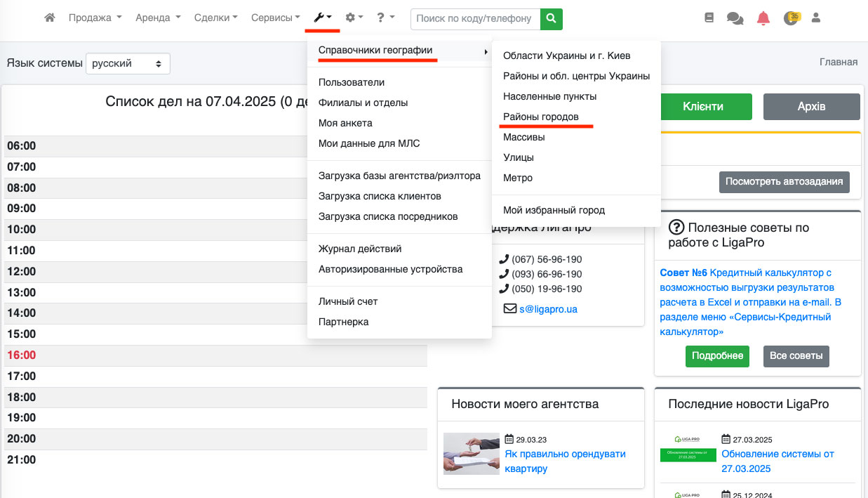Click the red notification bell
Screen dimensions: 868x498
(763, 19)
